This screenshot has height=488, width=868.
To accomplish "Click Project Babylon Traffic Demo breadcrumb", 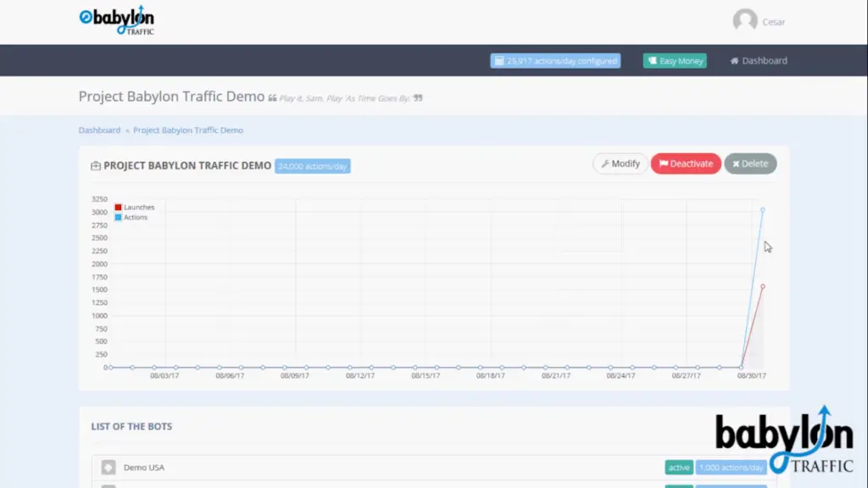I will coord(188,130).
